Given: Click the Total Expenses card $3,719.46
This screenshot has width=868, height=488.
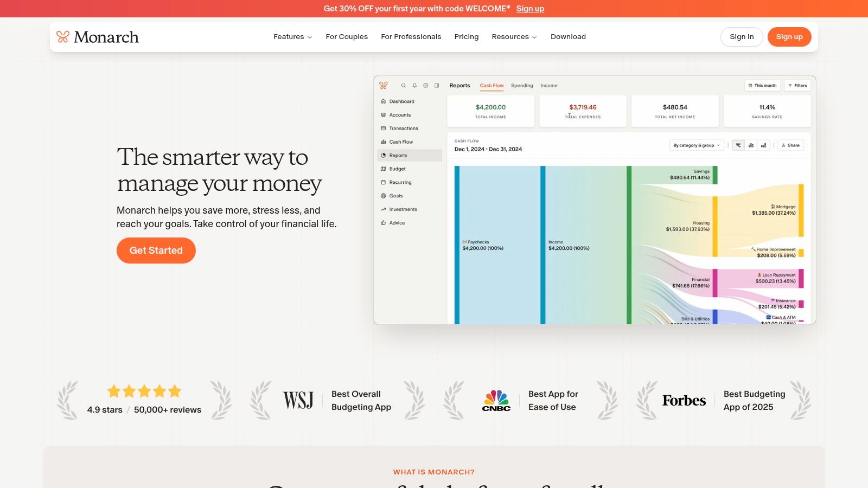Looking at the screenshot, I should (x=583, y=111).
